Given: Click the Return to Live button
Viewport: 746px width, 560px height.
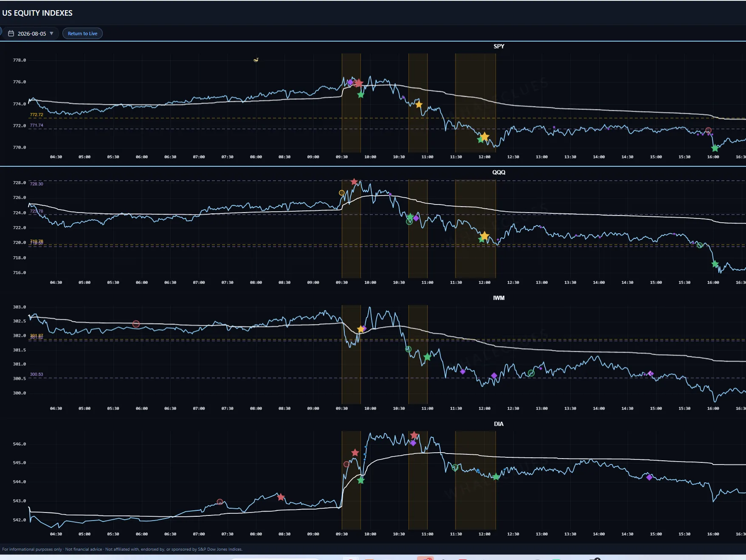Looking at the screenshot, I should coord(82,34).
